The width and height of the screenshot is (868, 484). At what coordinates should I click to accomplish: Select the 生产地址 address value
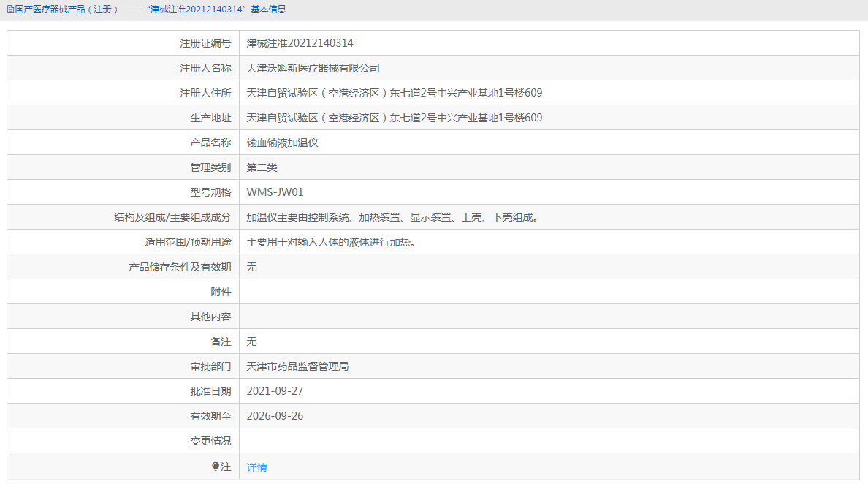coord(394,118)
